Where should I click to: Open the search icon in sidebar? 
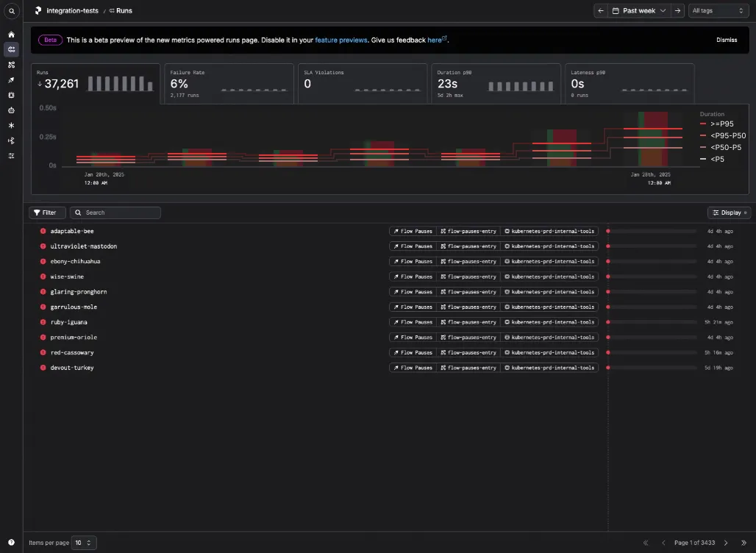click(x=12, y=11)
